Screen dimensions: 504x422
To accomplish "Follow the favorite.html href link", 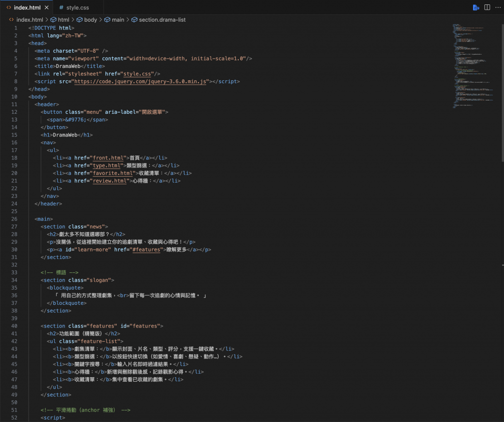I will [x=113, y=173].
